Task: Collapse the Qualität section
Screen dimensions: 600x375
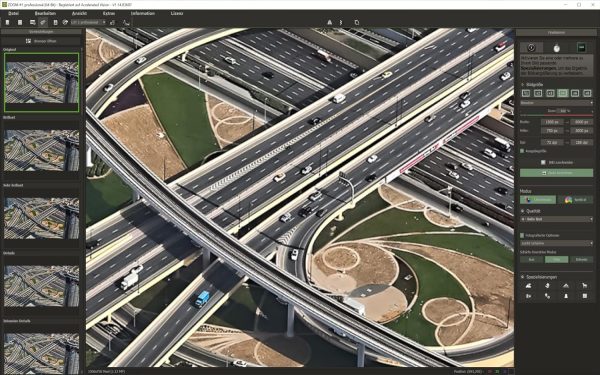Action: (x=523, y=211)
